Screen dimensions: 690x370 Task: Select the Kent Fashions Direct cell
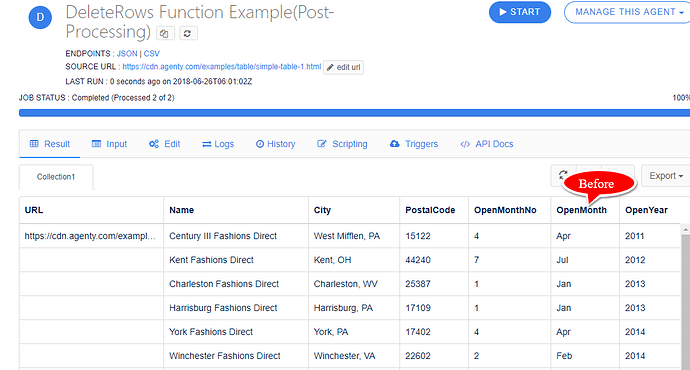point(236,260)
